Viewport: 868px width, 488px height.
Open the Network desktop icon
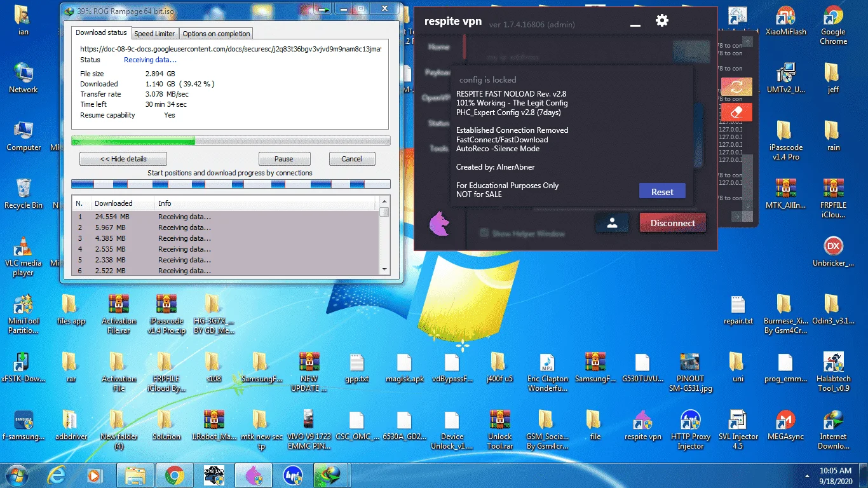point(24,78)
